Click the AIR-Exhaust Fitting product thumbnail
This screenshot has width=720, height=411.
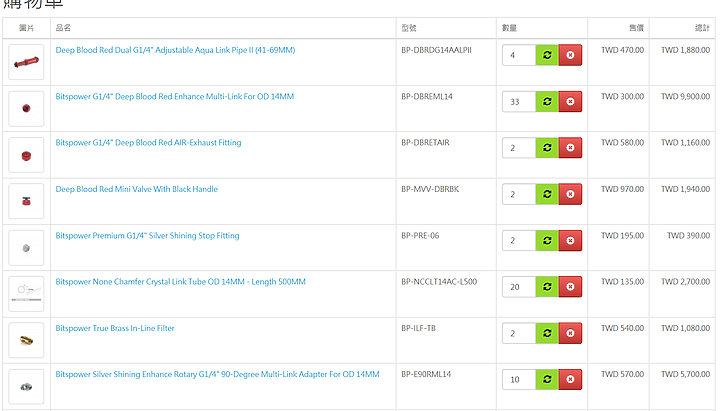point(26,155)
